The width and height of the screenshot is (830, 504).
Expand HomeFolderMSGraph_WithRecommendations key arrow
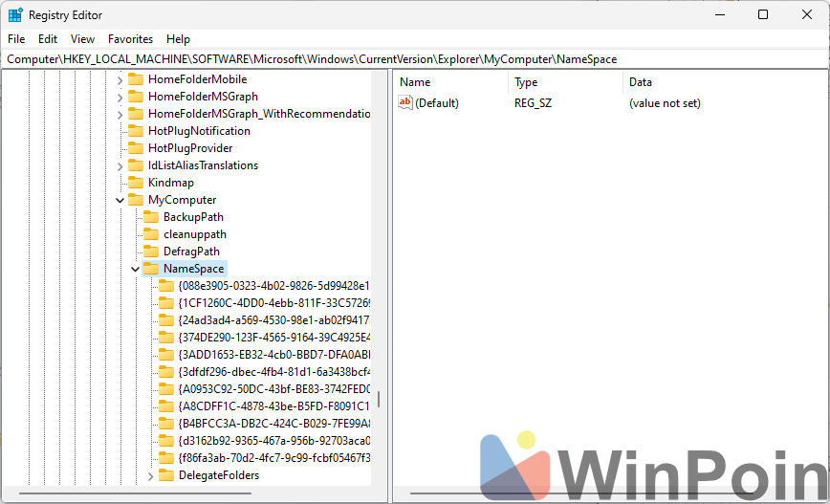120,115
